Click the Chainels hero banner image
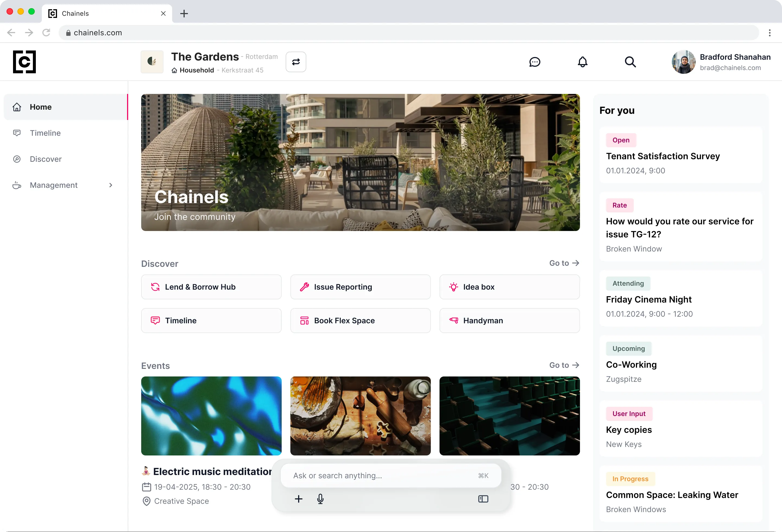Viewport: 782px width, 532px height. pyautogui.click(x=360, y=162)
